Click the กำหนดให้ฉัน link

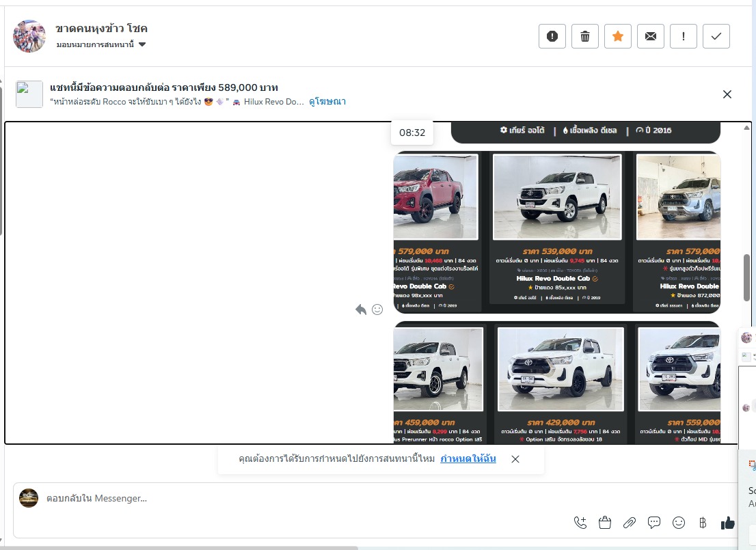pos(468,458)
